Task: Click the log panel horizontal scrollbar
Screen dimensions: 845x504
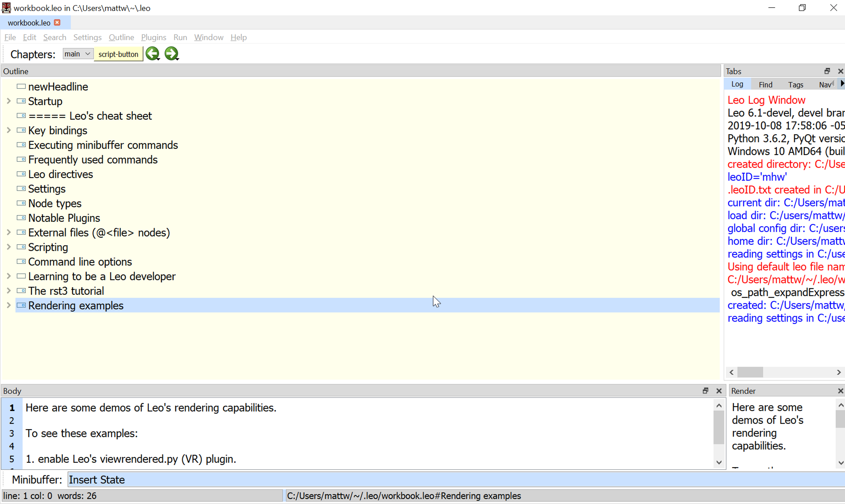Action: [751, 372]
